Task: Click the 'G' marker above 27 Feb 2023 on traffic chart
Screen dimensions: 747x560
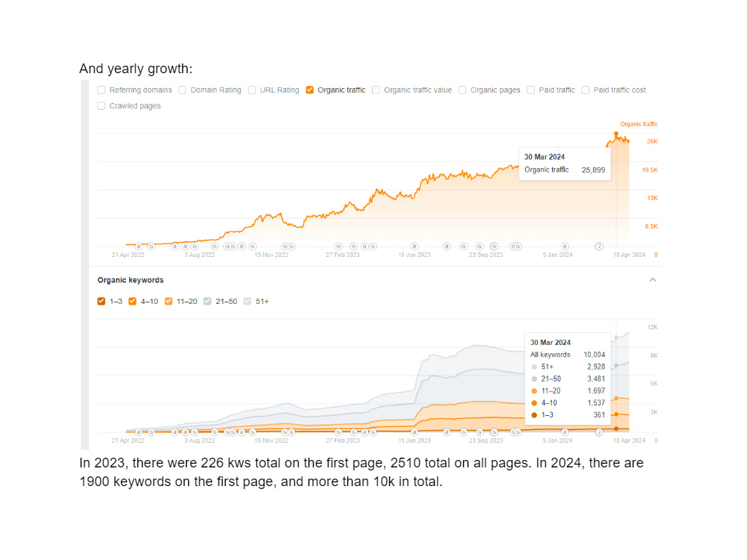Action: 338,246
